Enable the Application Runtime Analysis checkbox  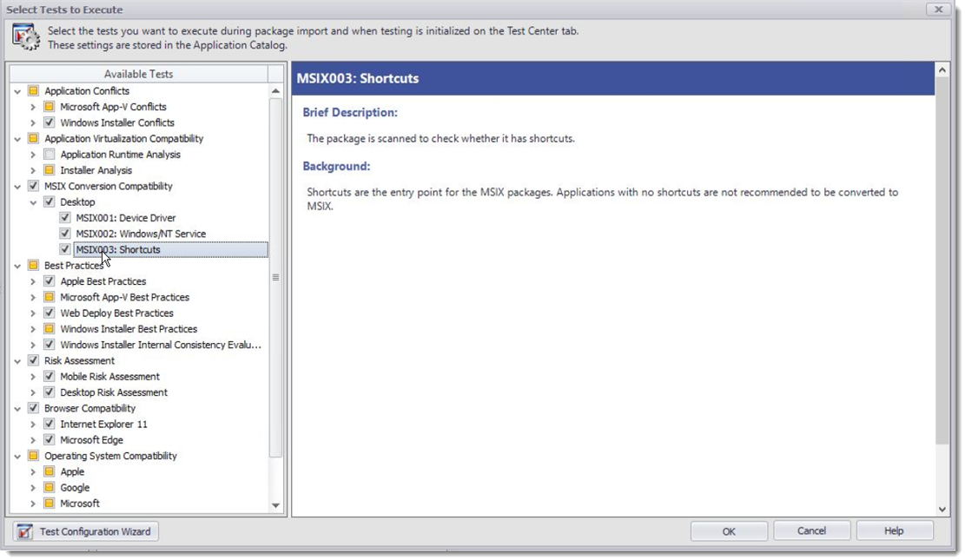click(50, 154)
